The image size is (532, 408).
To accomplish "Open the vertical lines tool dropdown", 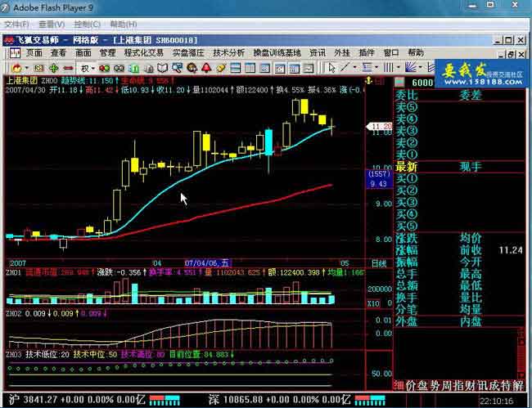I will coord(399,67).
